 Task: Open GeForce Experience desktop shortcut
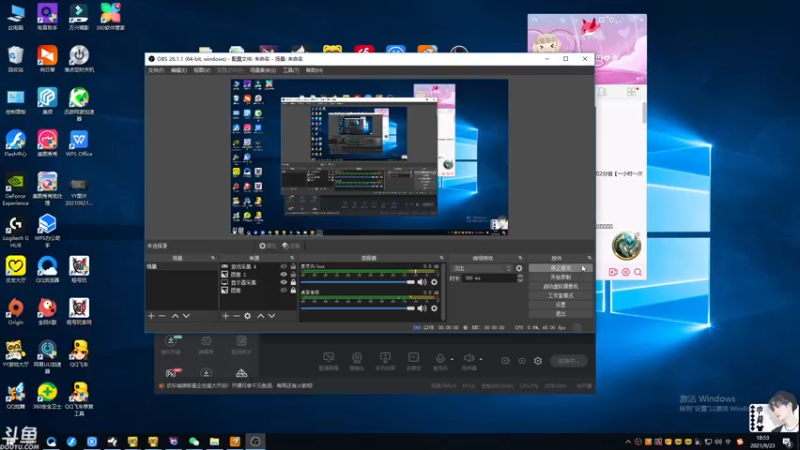[15, 188]
